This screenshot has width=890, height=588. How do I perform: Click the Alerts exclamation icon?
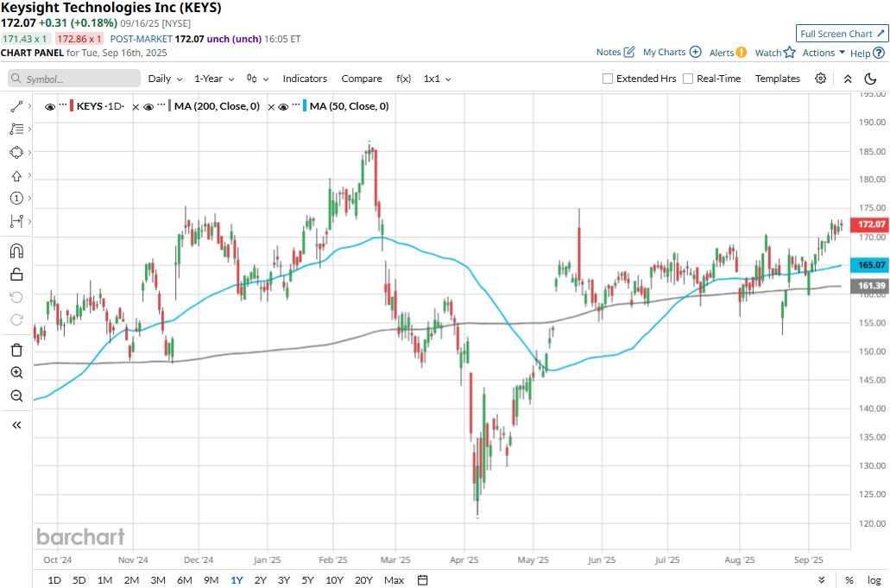pos(742,52)
